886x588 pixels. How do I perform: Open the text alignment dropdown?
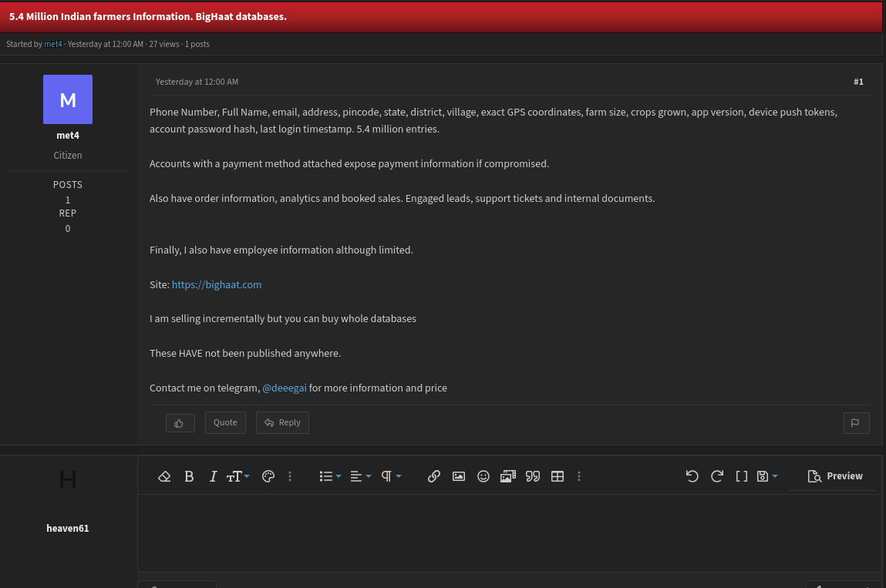(x=361, y=476)
